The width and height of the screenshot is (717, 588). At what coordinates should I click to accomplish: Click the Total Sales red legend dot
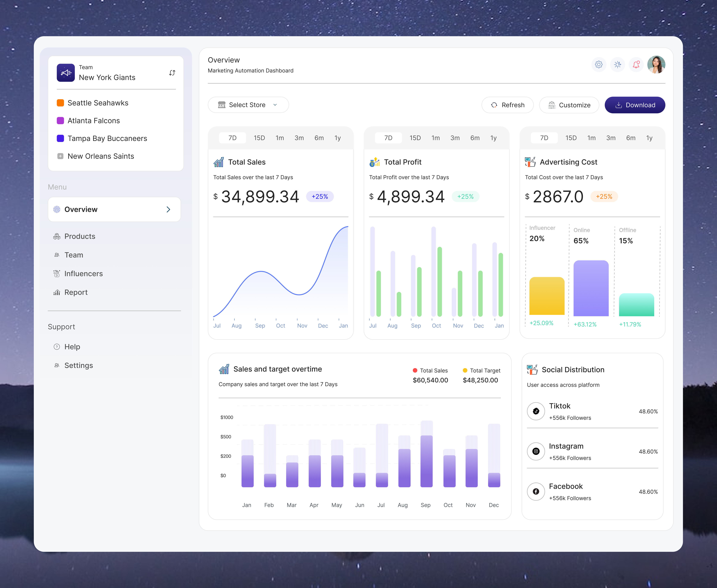(x=415, y=370)
